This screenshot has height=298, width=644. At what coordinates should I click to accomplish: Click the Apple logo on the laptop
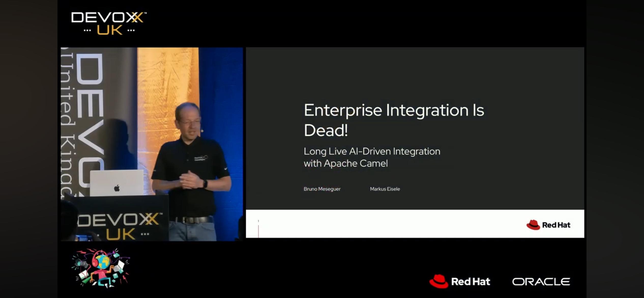[117, 188]
